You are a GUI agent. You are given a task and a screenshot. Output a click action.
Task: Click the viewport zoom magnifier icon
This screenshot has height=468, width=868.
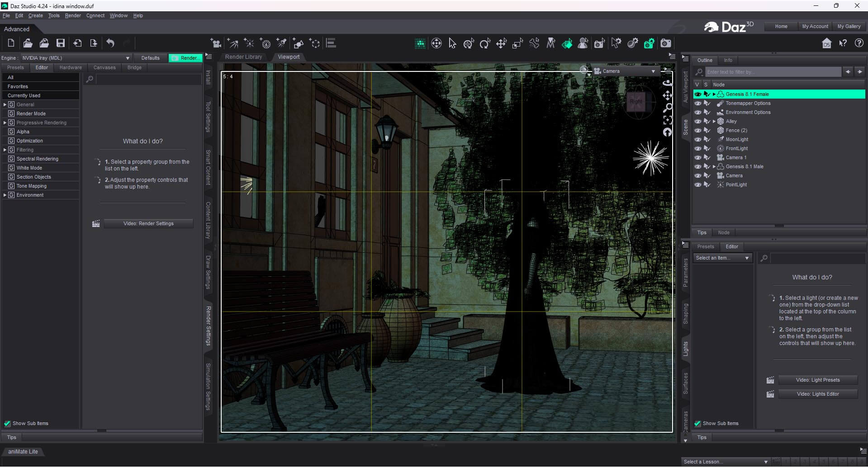[667, 108]
